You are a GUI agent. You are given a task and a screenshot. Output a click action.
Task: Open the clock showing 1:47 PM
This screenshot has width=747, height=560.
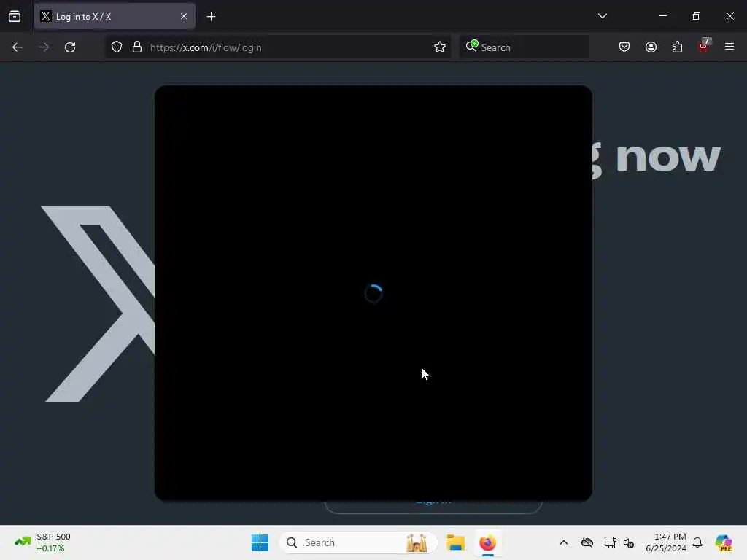click(x=665, y=542)
